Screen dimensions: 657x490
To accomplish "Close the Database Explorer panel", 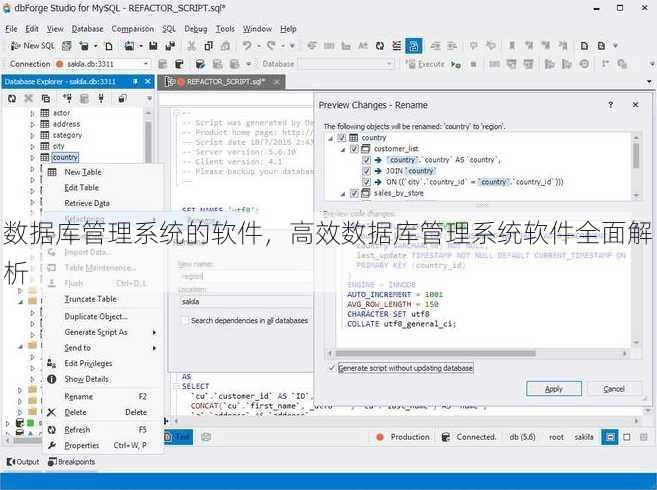I will click(147, 81).
